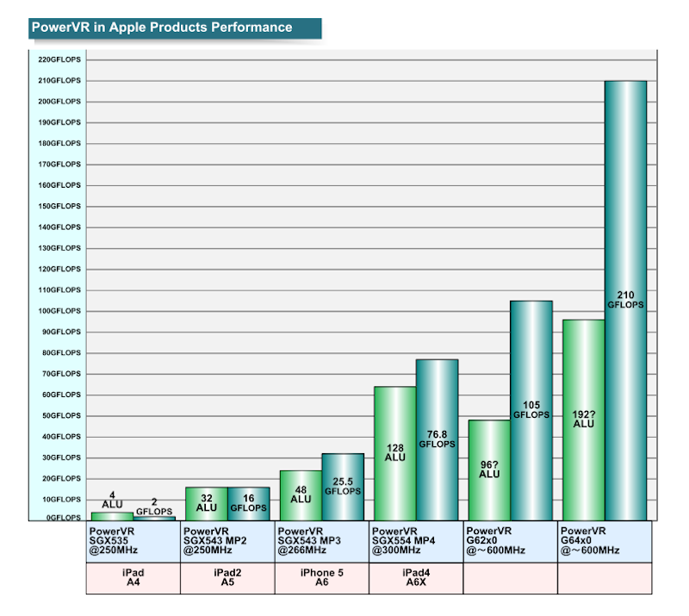
Task: Select the PowerVR G62x0 @~600MHz cell
Action: (x=510, y=542)
